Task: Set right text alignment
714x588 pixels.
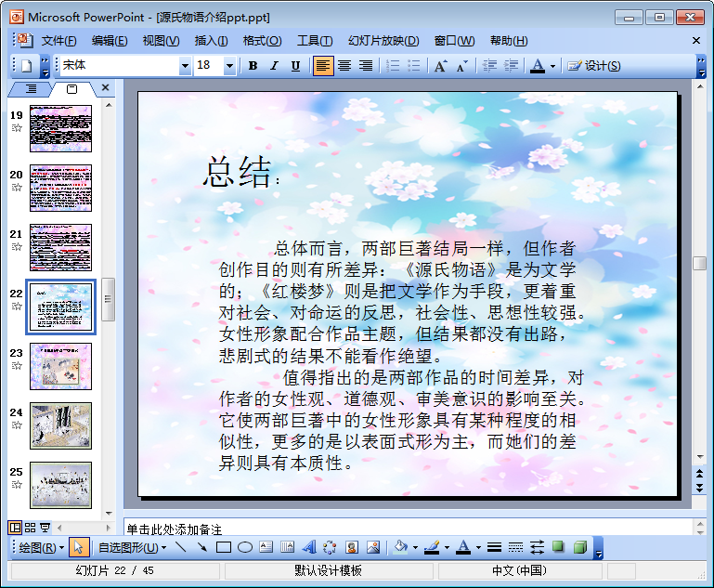Action: pyautogui.click(x=365, y=66)
